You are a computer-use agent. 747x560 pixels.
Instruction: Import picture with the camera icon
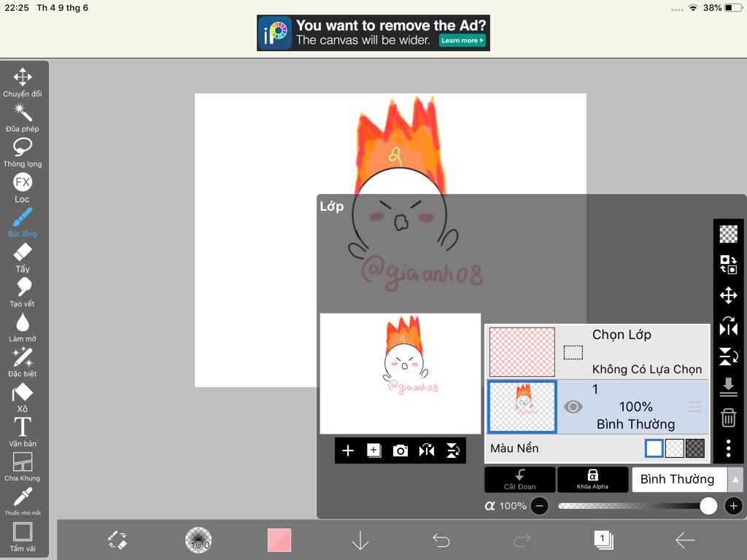pyautogui.click(x=400, y=451)
